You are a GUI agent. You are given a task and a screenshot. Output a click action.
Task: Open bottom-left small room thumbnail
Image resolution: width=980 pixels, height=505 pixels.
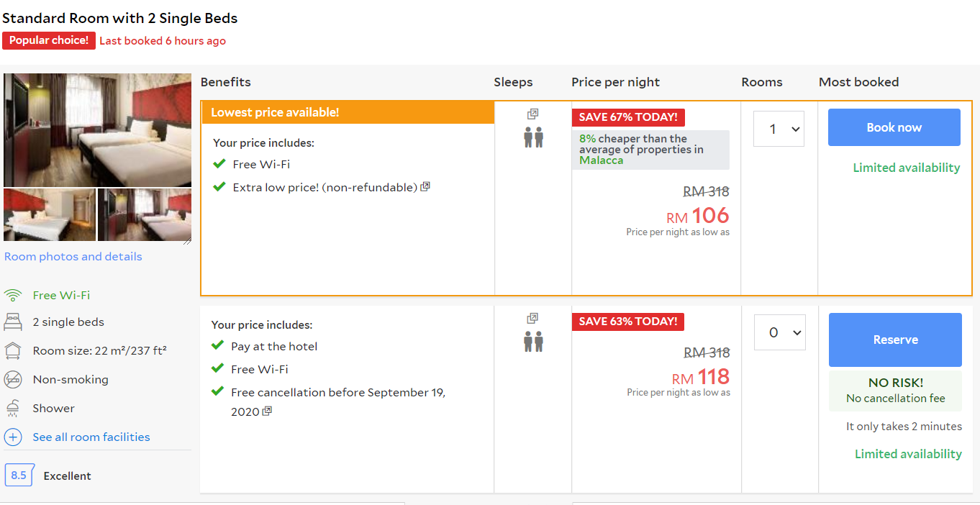click(x=50, y=214)
